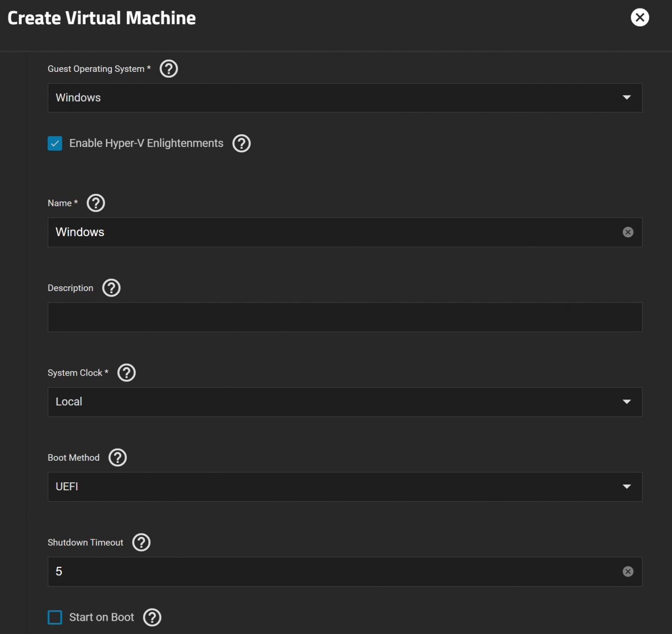This screenshot has width=672, height=634.
Task: Clear the Shutdown Timeout value
Action: pyautogui.click(x=628, y=572)
